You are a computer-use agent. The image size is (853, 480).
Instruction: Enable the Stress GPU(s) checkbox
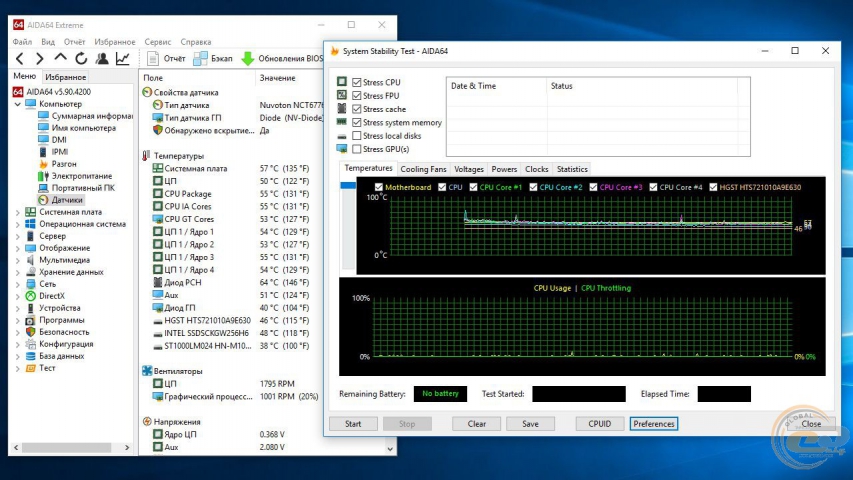click(x=356, y=149)
